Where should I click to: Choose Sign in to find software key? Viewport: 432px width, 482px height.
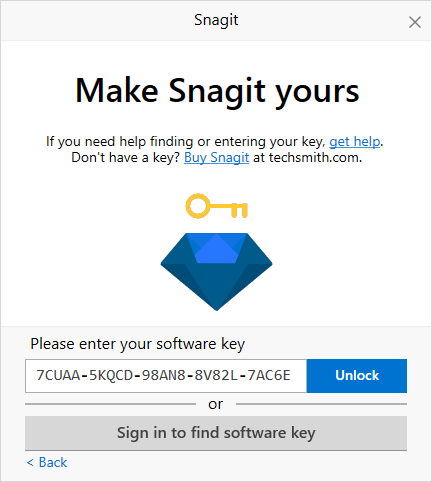pos(216,433)
